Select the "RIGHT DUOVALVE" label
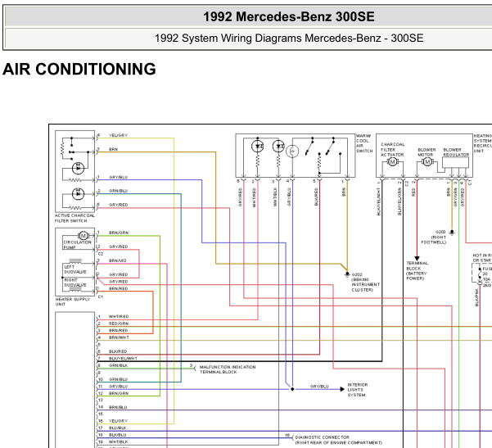 pyautogui.click(x=75, y=283)
